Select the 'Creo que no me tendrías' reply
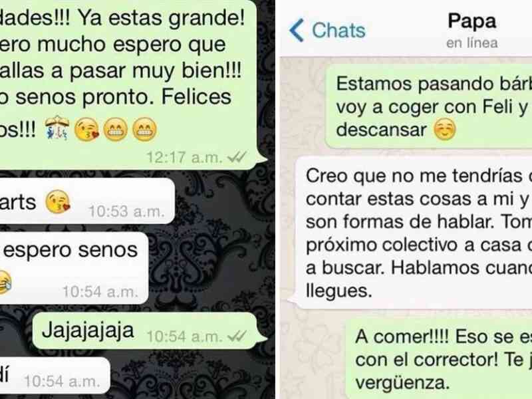The height and width of the screenshot is (399, 532). point(410,233)
